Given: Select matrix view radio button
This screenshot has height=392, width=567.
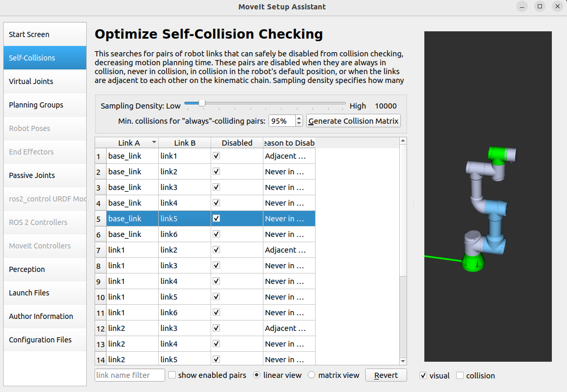Looking at the screenshot, I should (311, 375).
